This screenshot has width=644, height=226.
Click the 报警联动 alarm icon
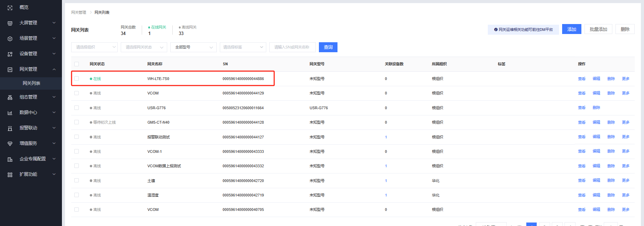pyautogui.click(x=10, y=128)
